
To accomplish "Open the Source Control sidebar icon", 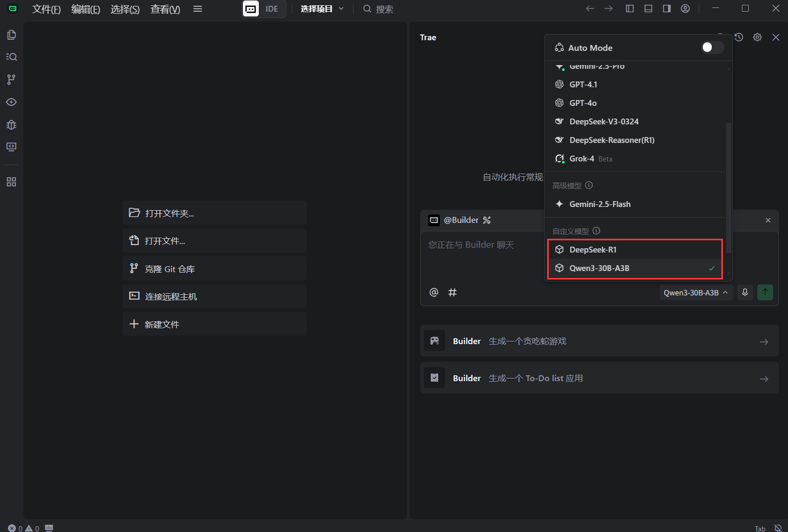I will 11,79.
